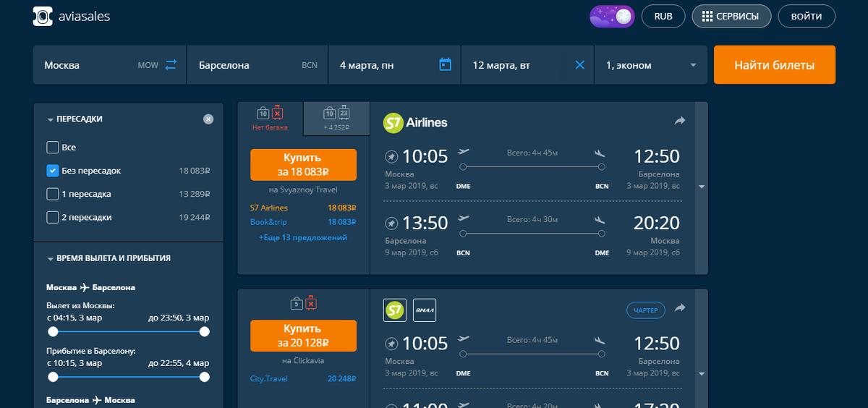Image resolution: width=868 pixels, height=408 pixels.
Task: Click left handle of Прибытие в Барселону slider
Action: [53, 377]
